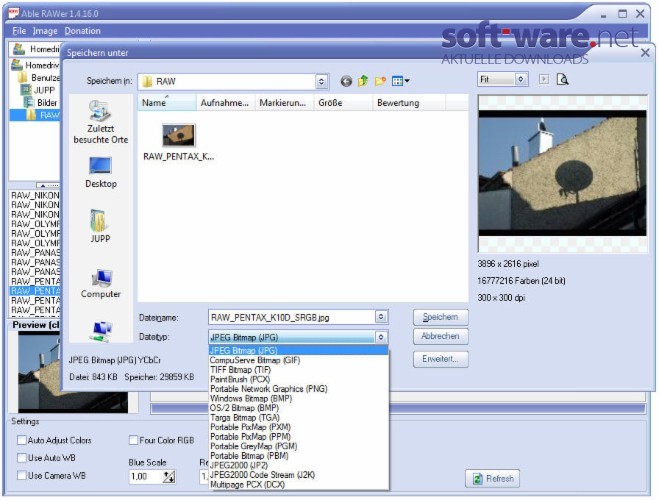Click the Blue Scale value field
This screenshot has width=659, height=500.
[x=146, y=477]
